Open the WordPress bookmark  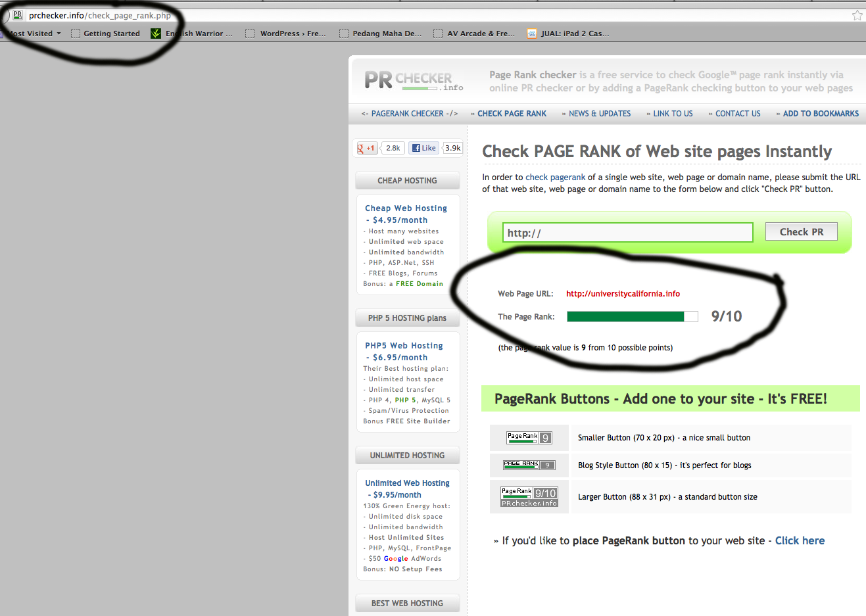pyautogui.click(x=285, y=34)
